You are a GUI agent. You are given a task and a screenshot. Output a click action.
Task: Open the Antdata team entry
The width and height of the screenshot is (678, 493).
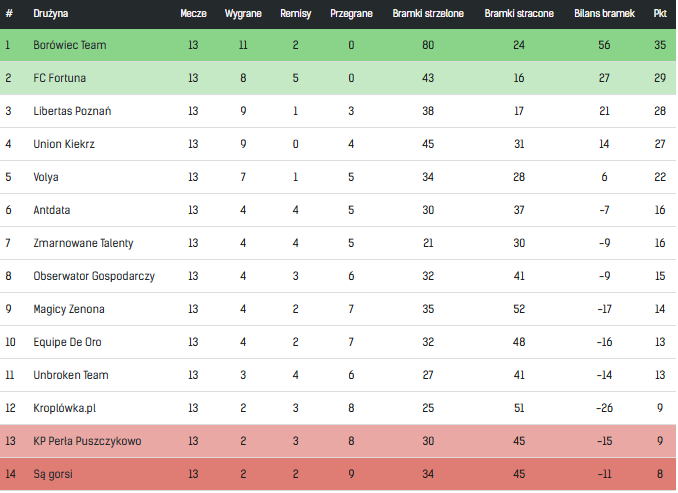coord(52,210)
